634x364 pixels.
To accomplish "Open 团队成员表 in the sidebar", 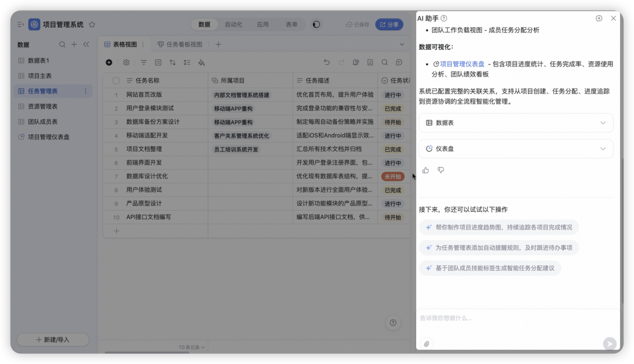I will pos(53,122).
